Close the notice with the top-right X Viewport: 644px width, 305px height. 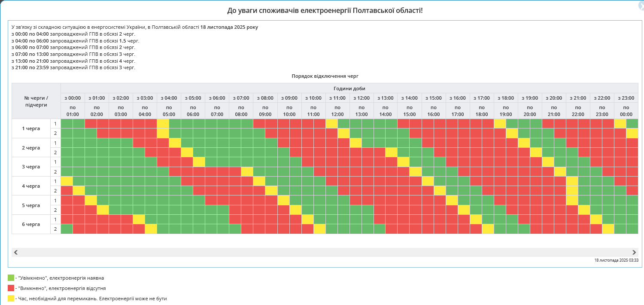point(641,5)
